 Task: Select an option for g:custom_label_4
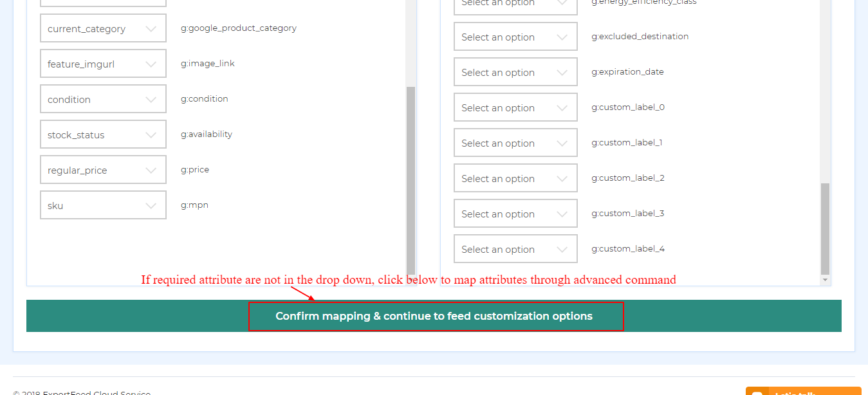[x=515, y=249]
